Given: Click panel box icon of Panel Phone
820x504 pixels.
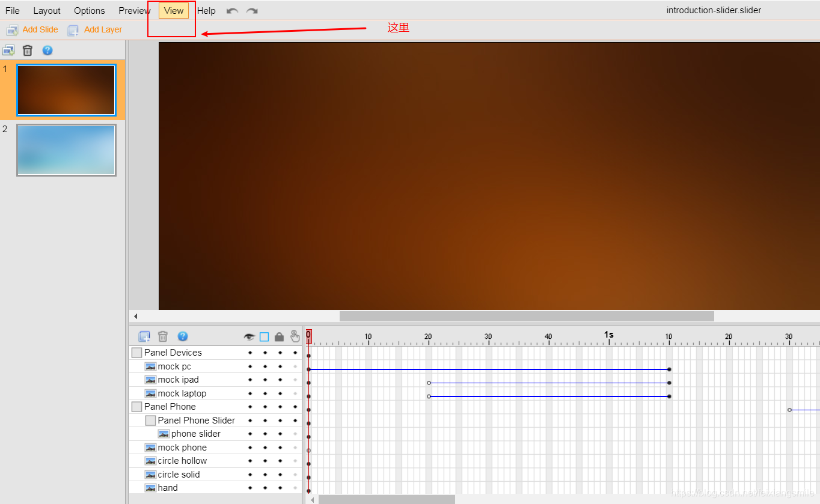Looking at the screenshot, I should point(137,407).
